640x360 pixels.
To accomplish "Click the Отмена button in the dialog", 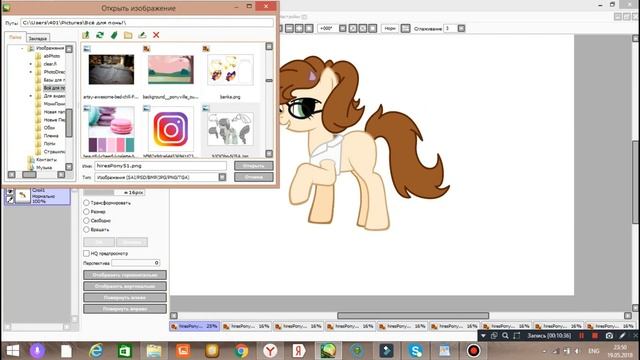I will [253, 177].
